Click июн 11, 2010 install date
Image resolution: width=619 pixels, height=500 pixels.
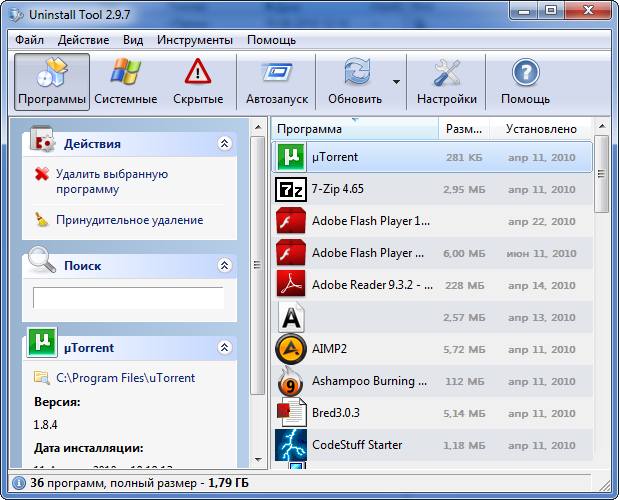tap(541, 253)
